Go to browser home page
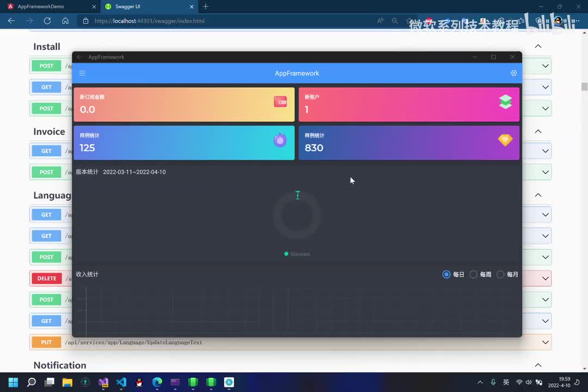 coord(65,21)
